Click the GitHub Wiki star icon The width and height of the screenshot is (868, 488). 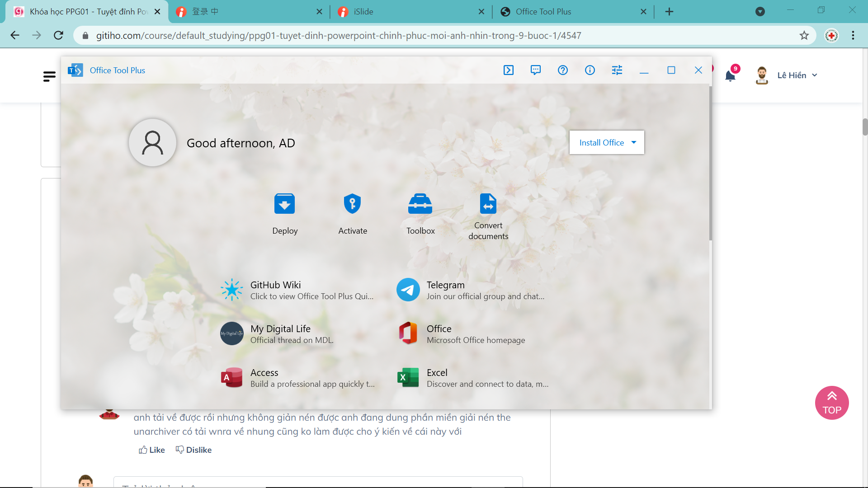pos(232,290)
